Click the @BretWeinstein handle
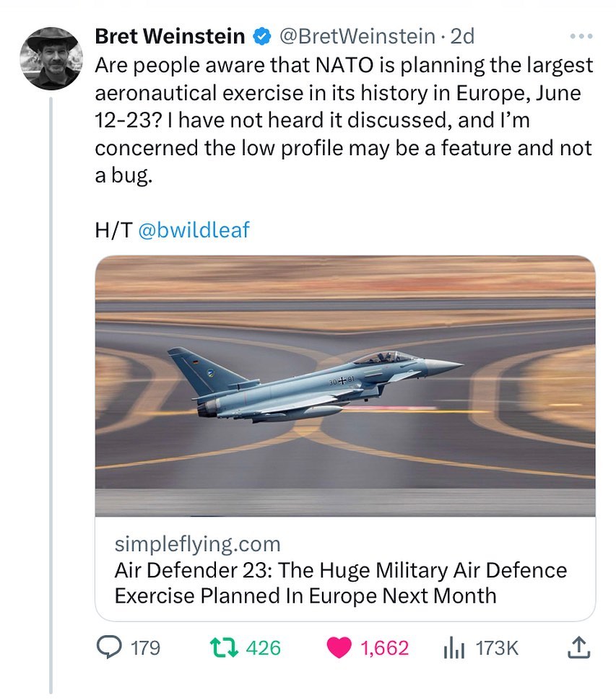The width and height of the screenshot is (616, 700). [x=355, y=35]
